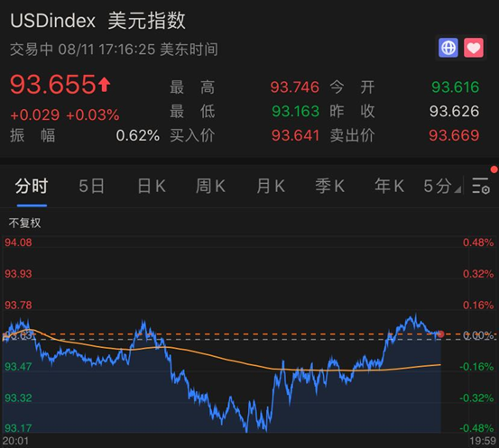Viewport: 499px width, 448px height.
Task: Switch to the 分时 tab
Action: click(x=32, y=186)
